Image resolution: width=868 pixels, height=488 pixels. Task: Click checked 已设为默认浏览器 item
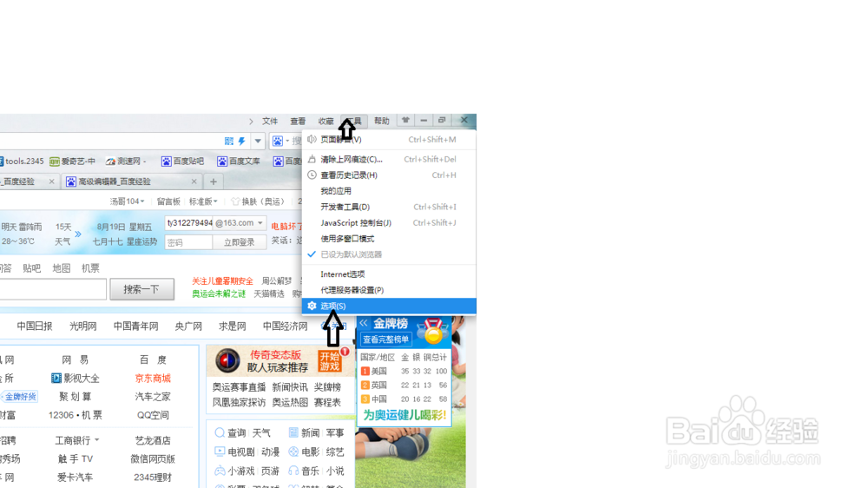pos(389,254)
